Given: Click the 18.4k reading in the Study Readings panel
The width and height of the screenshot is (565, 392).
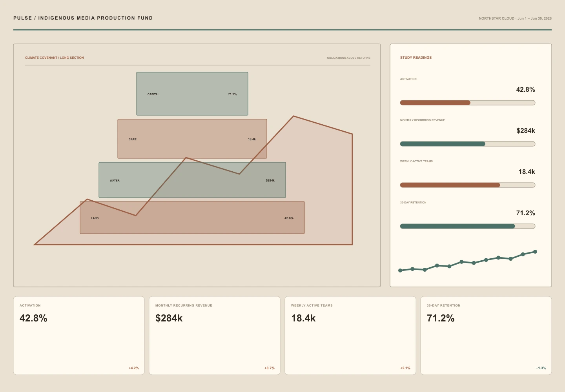Looking at the screenshot, I should (x=527, y=172).
